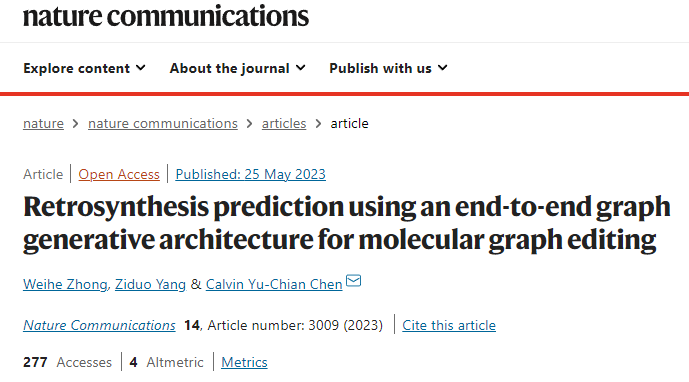Expand the About the journal chevron
Screen dimensions: 689x382
(301, 68)
